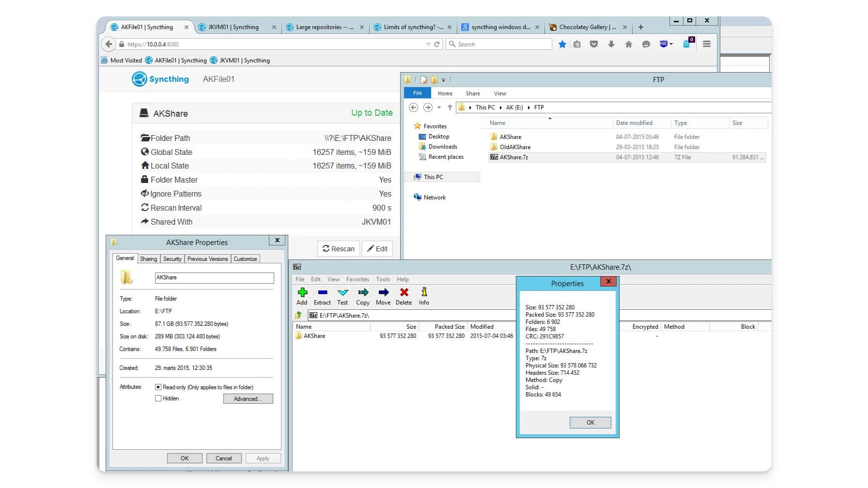Click the 7-Zip Add toolbar icon
This screenshot has height=488, width=868.
(x=302, y=292)
